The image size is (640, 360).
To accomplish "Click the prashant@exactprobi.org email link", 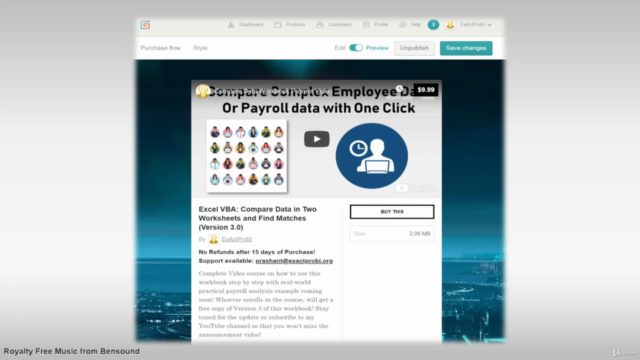I will (x=294, y=261).
